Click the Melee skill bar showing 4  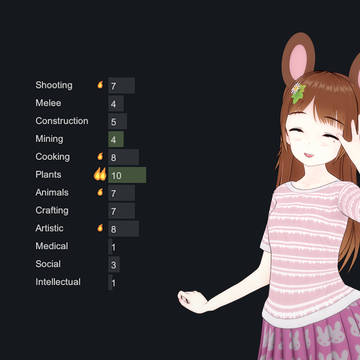tap(116, 104)
